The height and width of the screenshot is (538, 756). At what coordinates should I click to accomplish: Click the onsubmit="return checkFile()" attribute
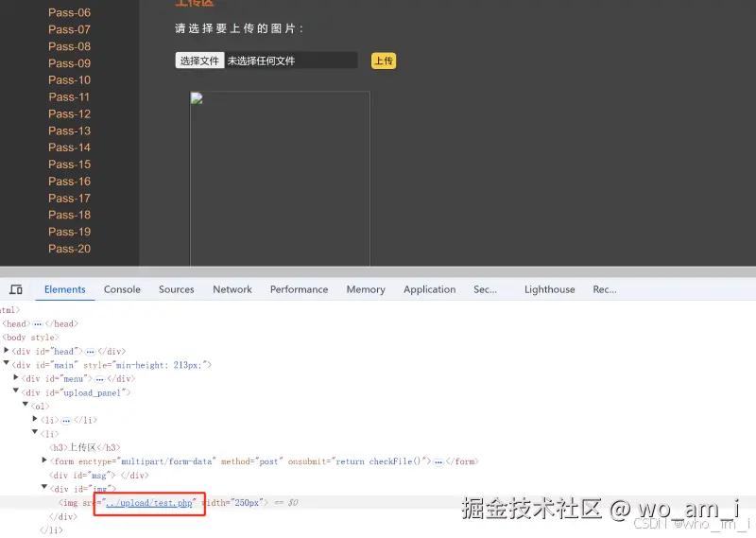tap(359, 461)
